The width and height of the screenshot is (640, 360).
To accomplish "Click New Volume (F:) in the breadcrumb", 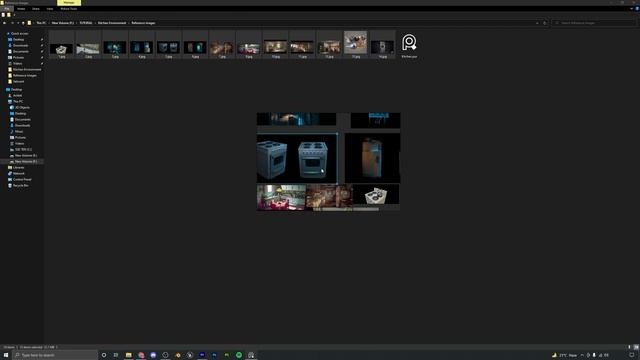I will pyautogui.click(x=62, y=23).
